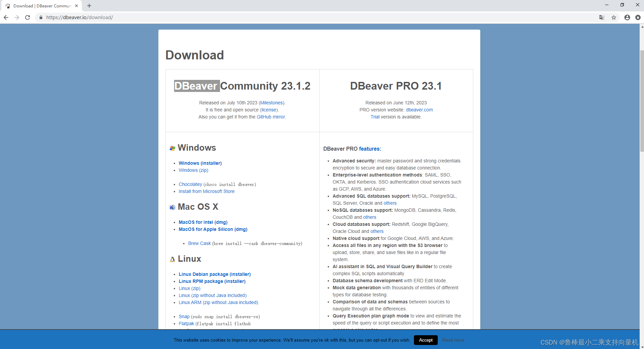Image resolution: width=644 pixels, height=349 pixels.
Task: Open 'others' link after Oracle Cloud
Action: tap(377, 231)
